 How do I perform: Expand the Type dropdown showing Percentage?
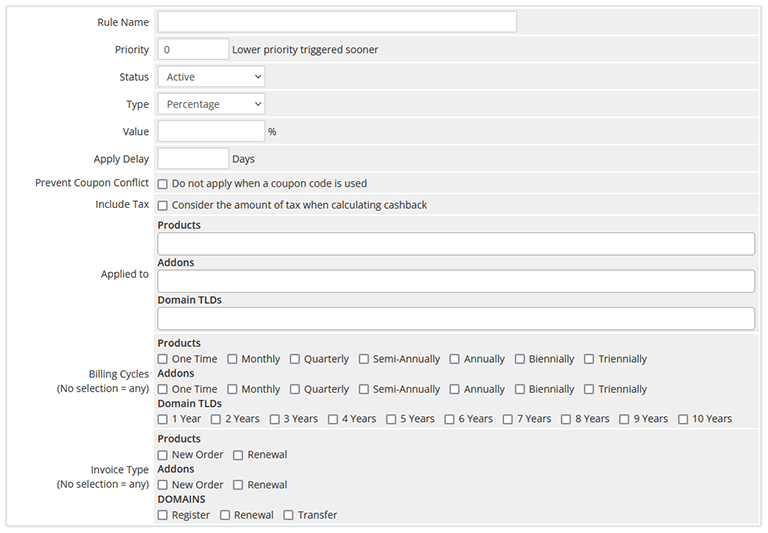click(211, 104)
